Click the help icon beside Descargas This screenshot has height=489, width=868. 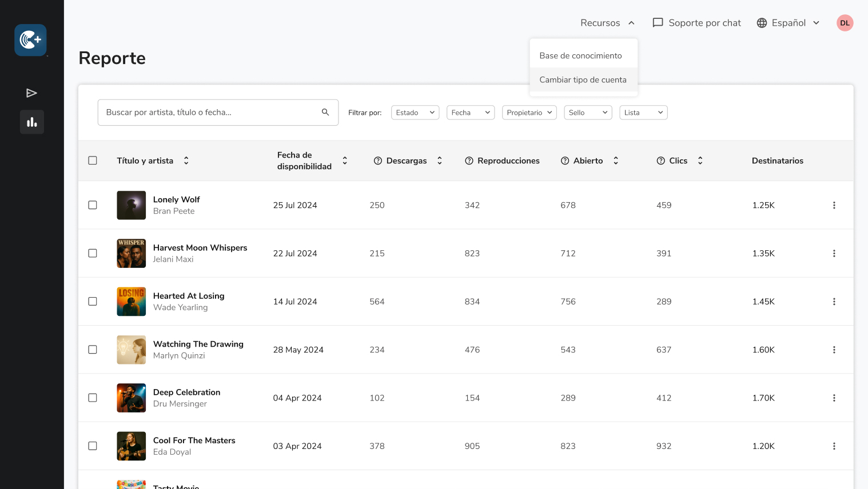click(x=377, y=161)
